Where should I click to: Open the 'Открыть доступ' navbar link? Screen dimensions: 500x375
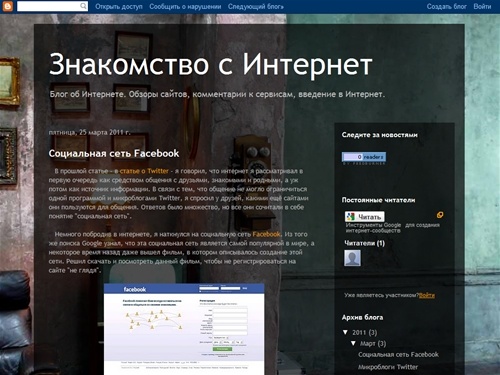[119, 6]
